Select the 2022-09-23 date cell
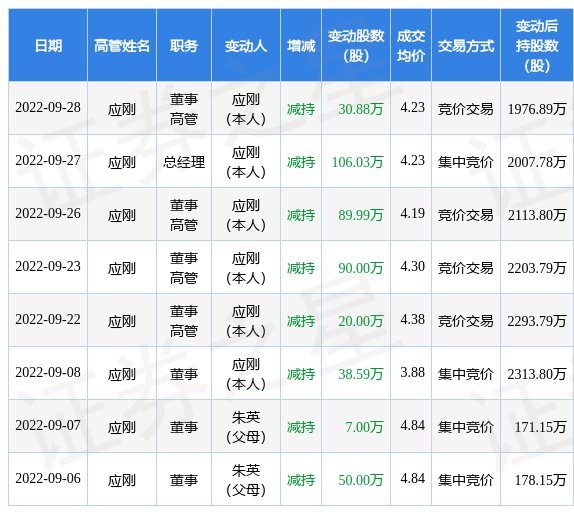 (48, 267)
